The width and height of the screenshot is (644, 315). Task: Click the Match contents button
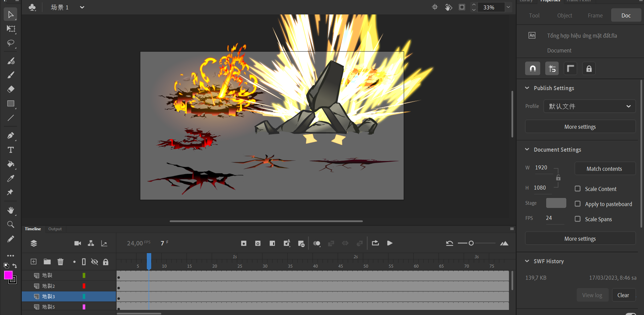[604, 169]
